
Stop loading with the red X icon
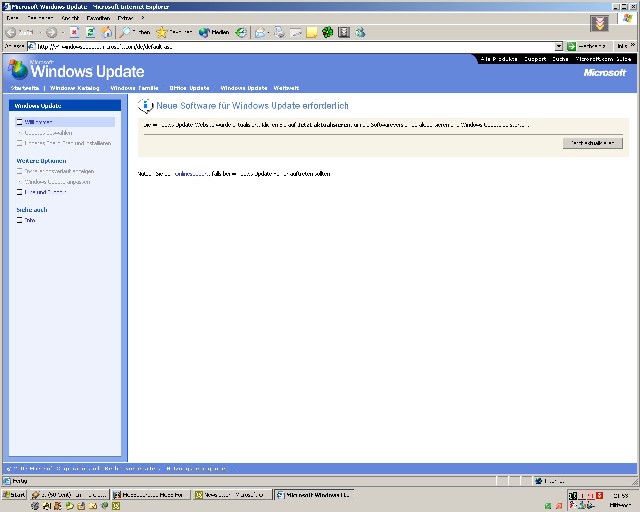74,32
